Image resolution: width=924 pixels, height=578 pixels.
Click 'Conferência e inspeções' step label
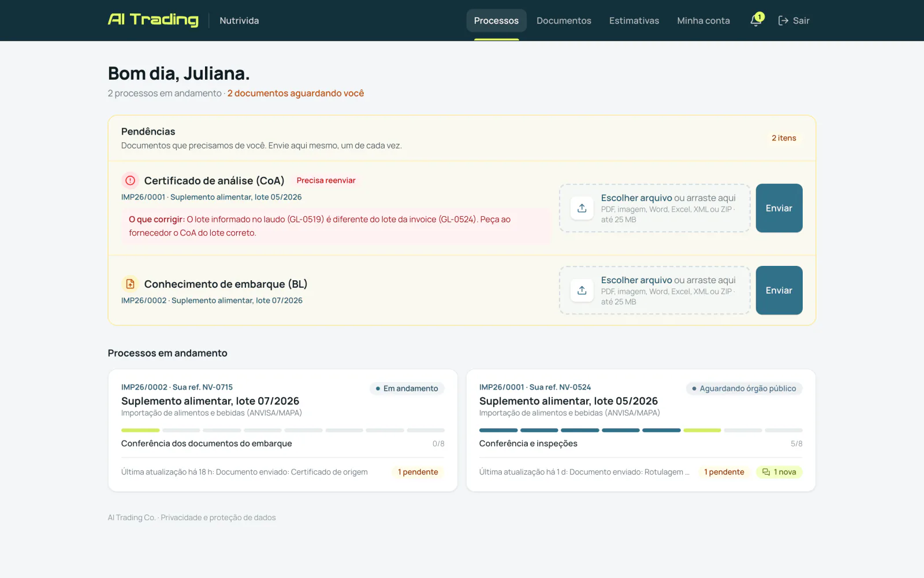pyautogui.click(x=528, y=443)
